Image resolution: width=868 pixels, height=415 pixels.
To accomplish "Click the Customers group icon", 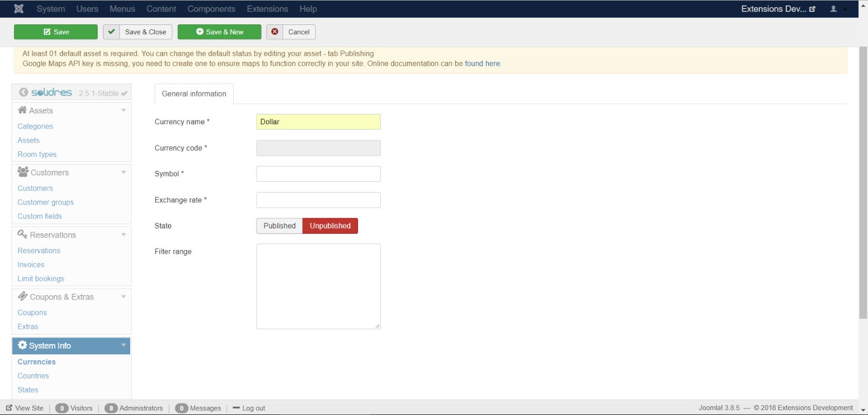I will tap(23, 172).
